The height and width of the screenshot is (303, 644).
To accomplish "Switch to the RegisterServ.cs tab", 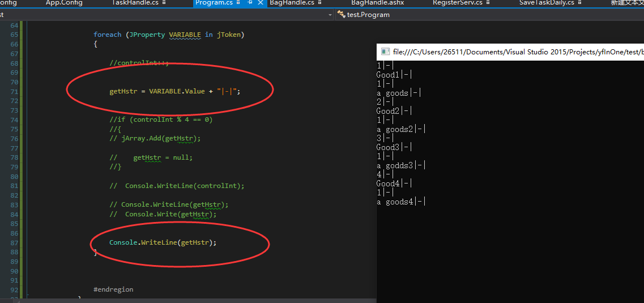I will [x=458, y=3].
